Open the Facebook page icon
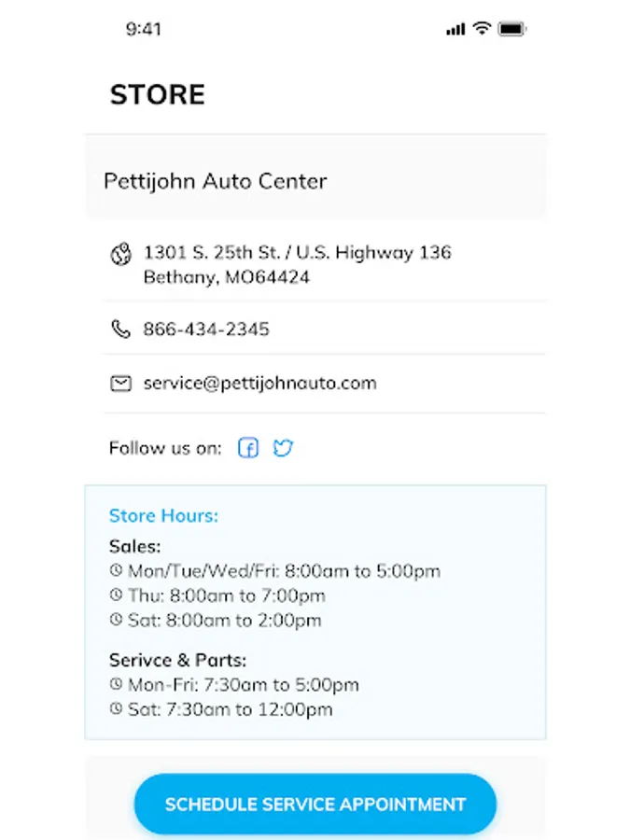Image resolution: width=630 pixels, height=840 pixels. [x=248, y=447]
